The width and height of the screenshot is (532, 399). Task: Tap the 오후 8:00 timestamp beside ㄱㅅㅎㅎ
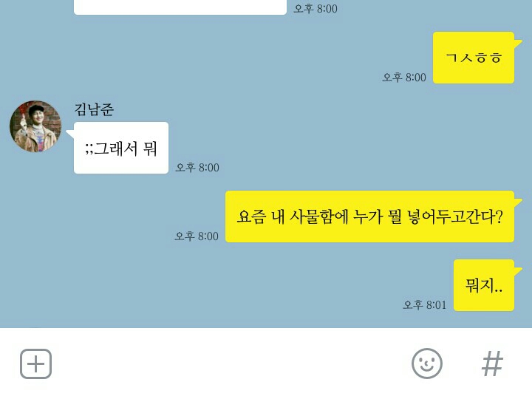404,78
